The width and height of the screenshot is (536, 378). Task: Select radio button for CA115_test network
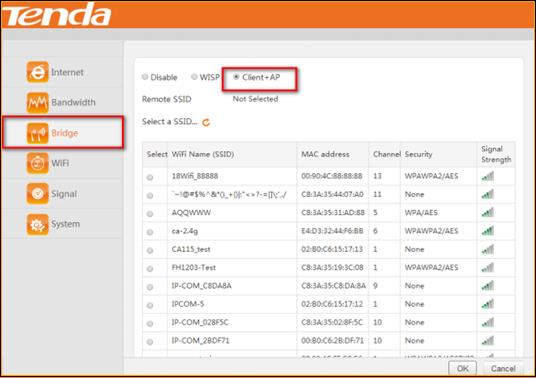pos(150,251)
